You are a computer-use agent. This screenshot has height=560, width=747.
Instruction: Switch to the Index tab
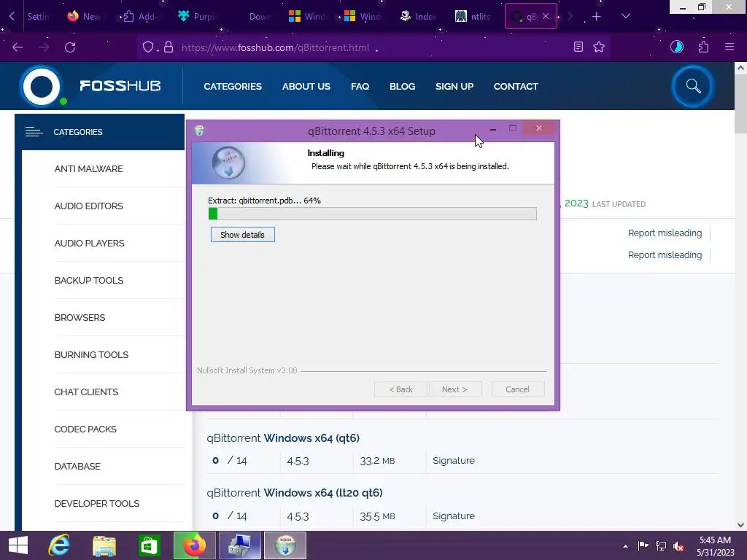[x=418, y=16]
